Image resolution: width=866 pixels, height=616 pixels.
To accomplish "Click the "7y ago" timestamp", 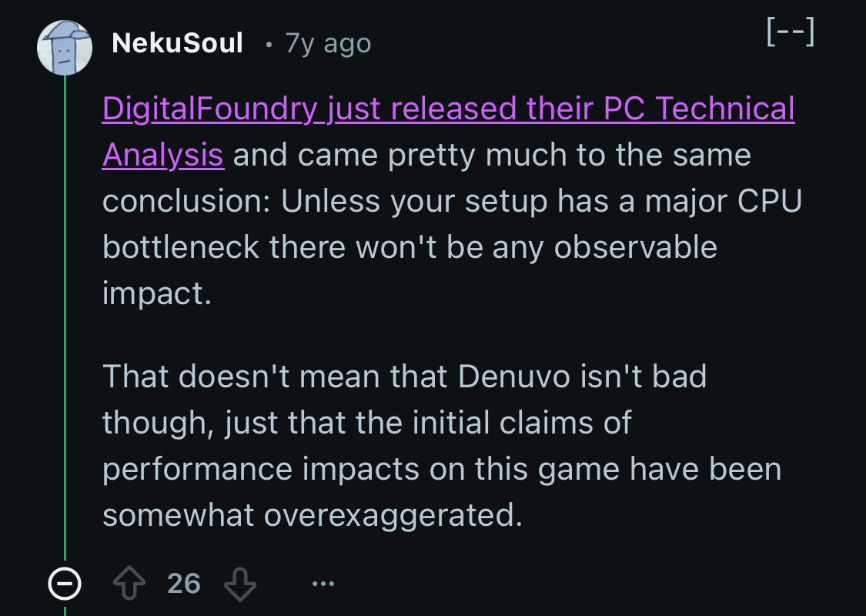I will pos(328,43).
